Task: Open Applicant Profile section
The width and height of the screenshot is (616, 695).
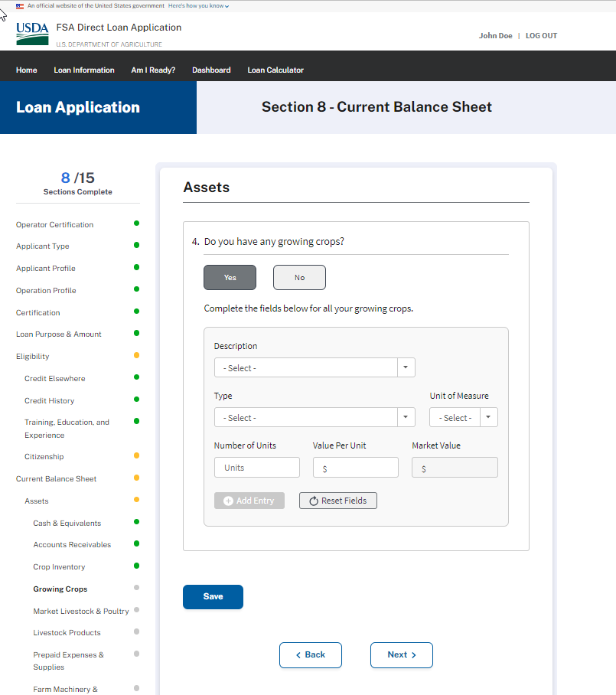Action: point(46,268)
